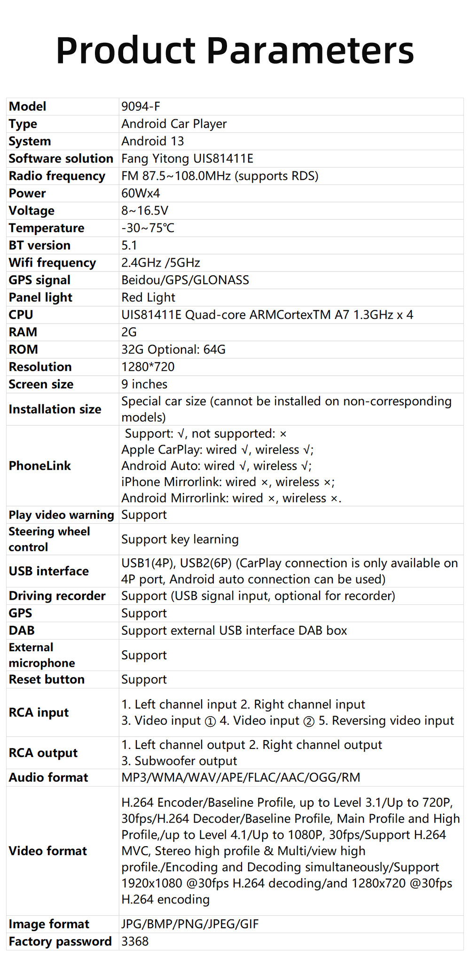Image resolution: width=470 pixels, height=980 pixels.
Task: Click the factory password value "3368"
Action: [x=135, y=941]
